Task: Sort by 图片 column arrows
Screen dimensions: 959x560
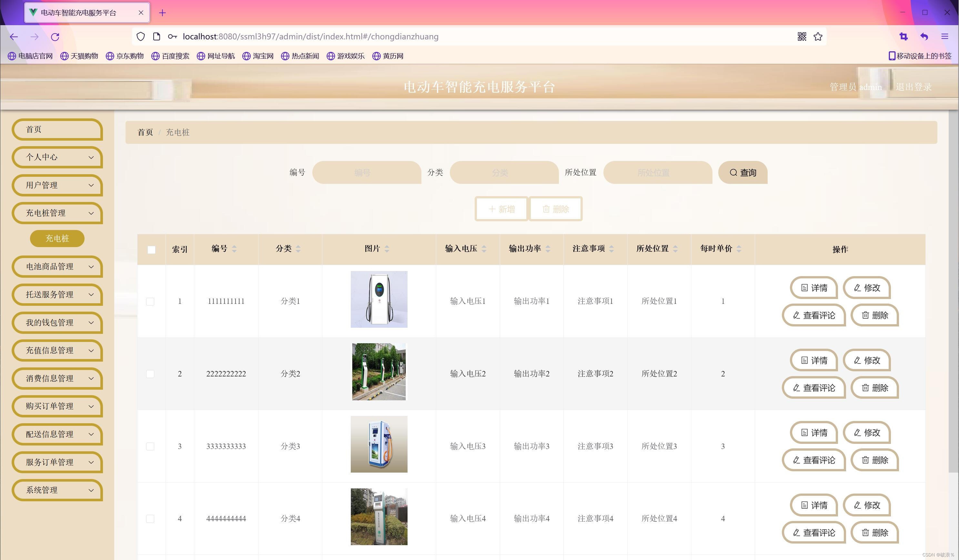Action: coord(387,249)
